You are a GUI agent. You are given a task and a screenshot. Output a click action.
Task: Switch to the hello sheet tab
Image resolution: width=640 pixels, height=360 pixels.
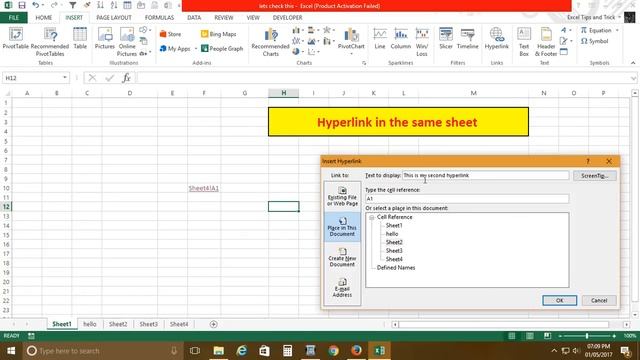click(x=90, y=324)
